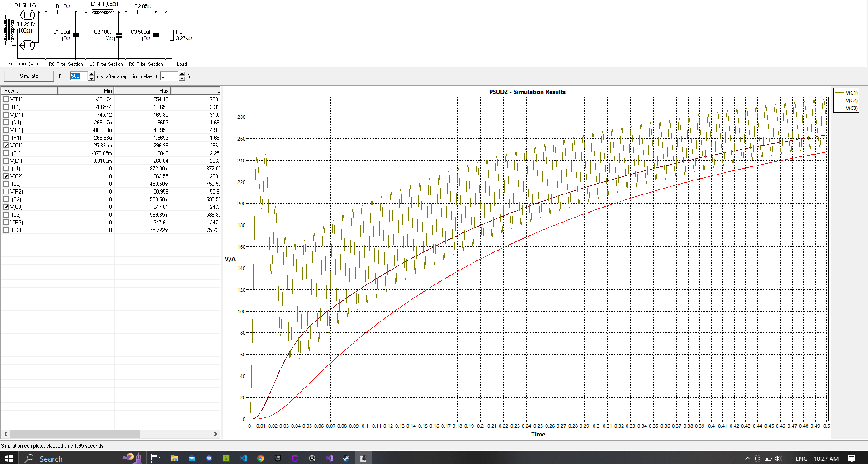Decrease reporting delay with the down arrow
Viewport: 868px width, 464px height.
point(182,79)
